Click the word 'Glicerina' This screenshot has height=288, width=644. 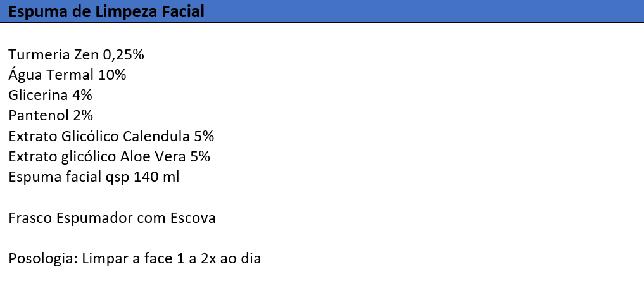(38, 95)
